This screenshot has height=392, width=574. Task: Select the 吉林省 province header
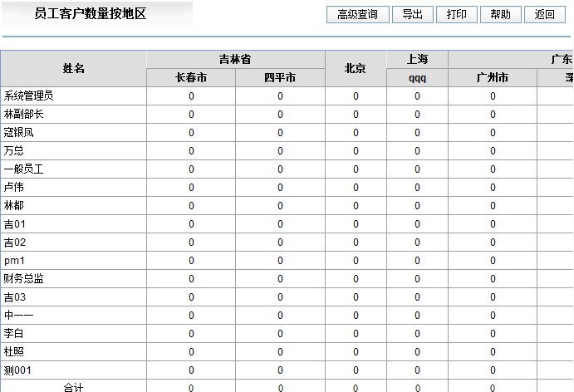pos(235,60)
